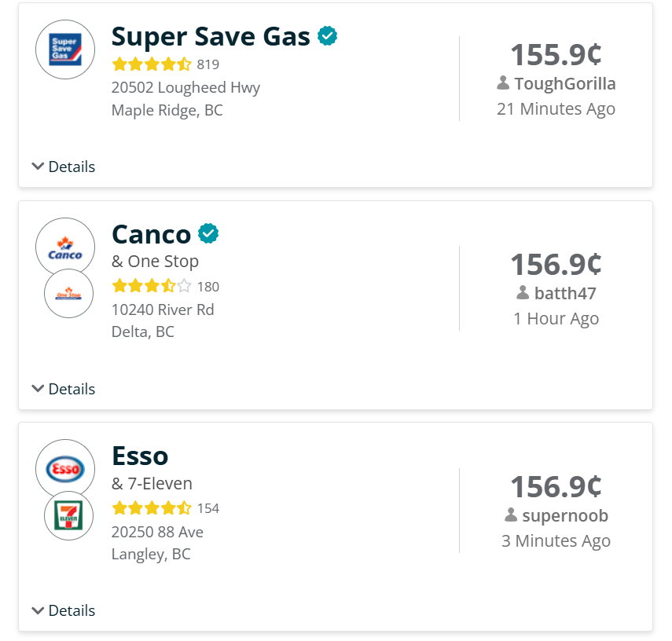This screenshot has height=641, width=672.
Task: Click the 7-Eleven logo icon
Action: pos(68,515)
